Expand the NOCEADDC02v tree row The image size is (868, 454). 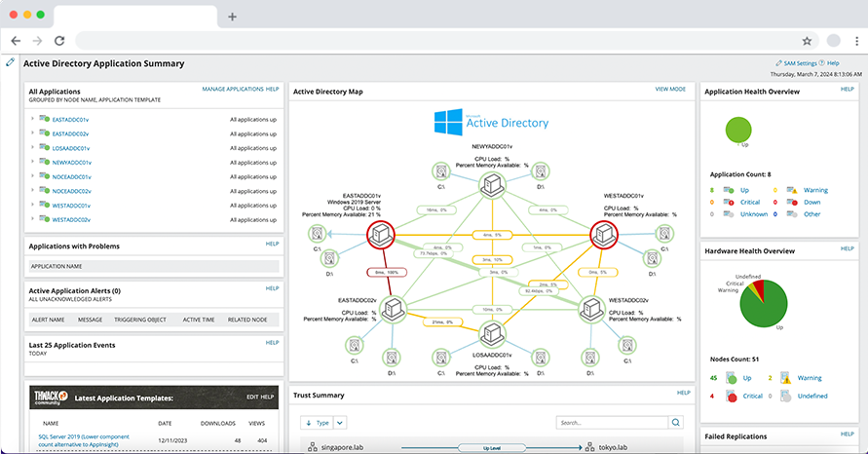(33, 190)
